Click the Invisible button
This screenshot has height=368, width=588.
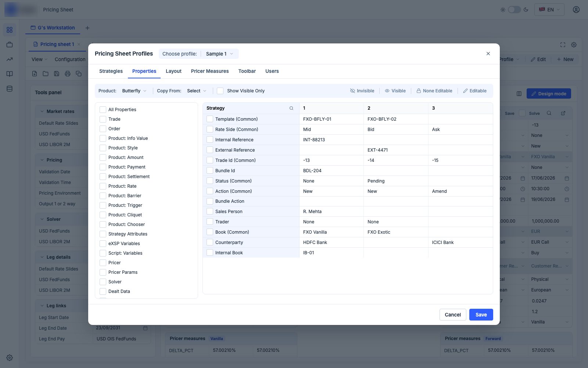pyautogui.click(x=362, y=91)
